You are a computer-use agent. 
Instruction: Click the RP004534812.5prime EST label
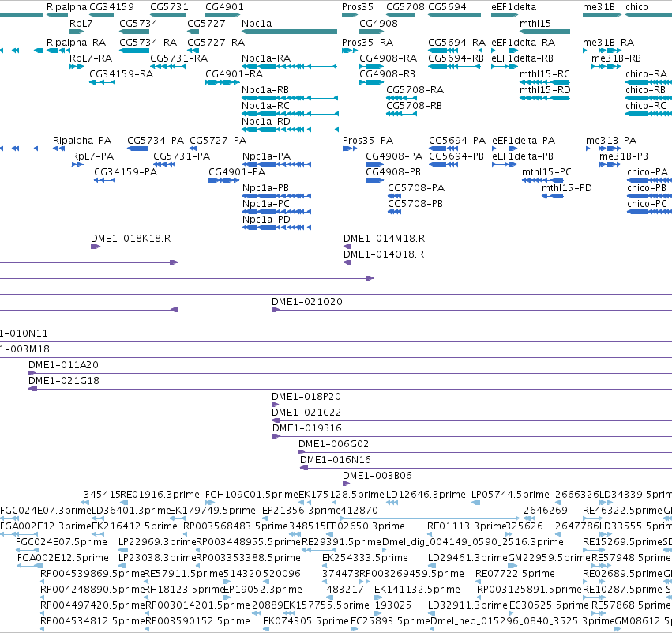(92, 621)
